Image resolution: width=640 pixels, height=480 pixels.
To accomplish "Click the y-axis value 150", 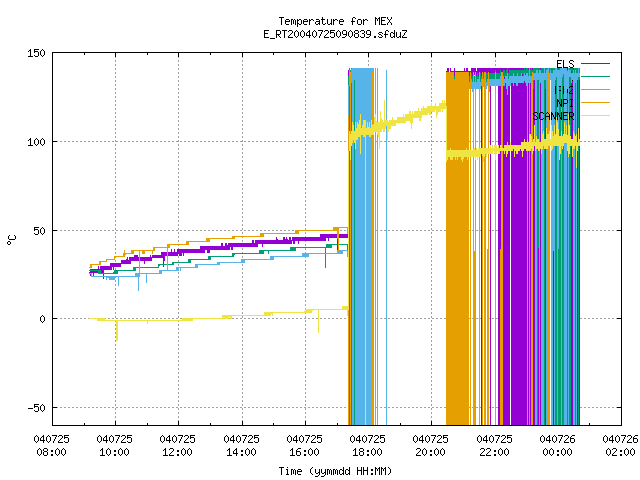I will click(36, 53).
